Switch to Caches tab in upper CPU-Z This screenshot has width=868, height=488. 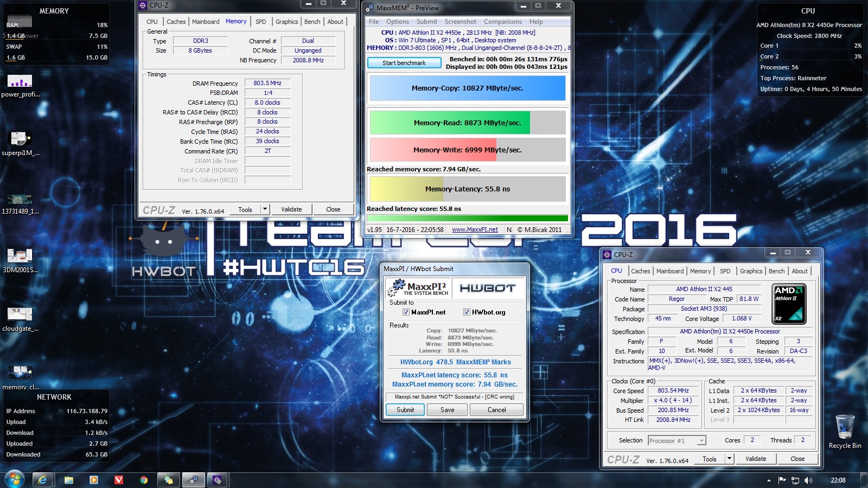click(x=176, y=22)
